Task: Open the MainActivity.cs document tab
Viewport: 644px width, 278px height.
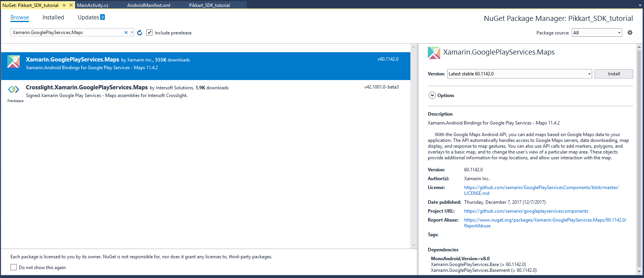Action: [93, 5]
